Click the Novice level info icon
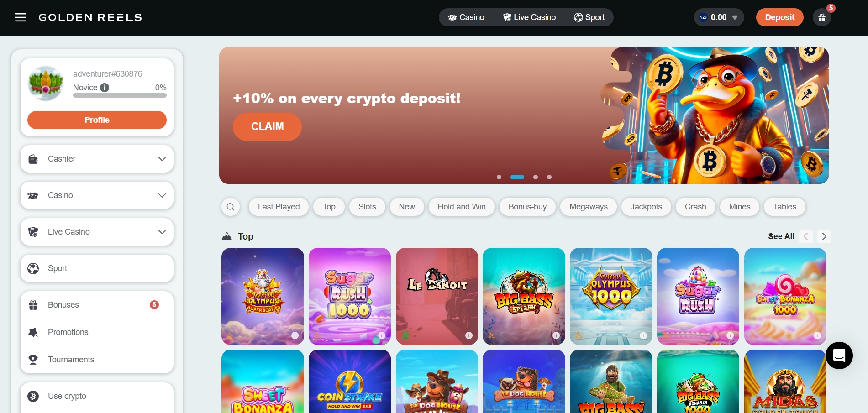Viewport: 868px width, 413px height. coord(105,87)
